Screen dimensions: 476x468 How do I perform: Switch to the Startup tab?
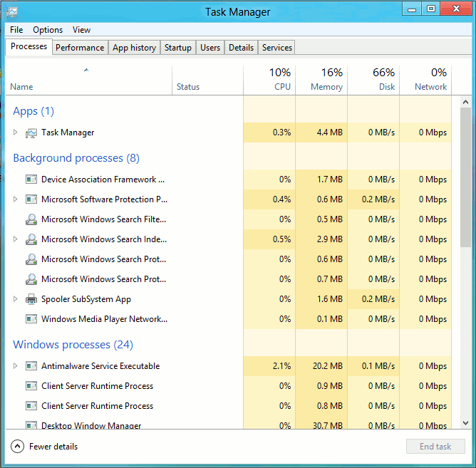click(178, 48)
